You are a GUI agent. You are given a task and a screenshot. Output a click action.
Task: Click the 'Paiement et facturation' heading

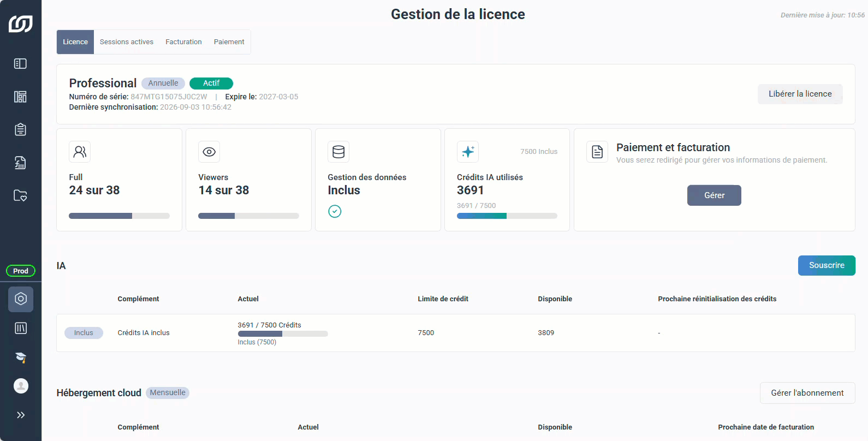click(x=673, y=147)
